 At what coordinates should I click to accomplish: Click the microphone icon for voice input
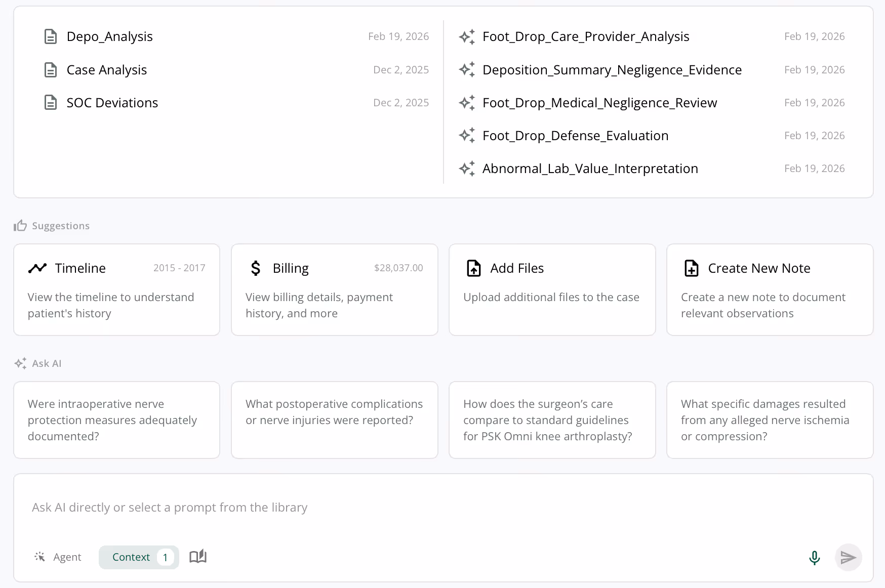pos(814,557)
